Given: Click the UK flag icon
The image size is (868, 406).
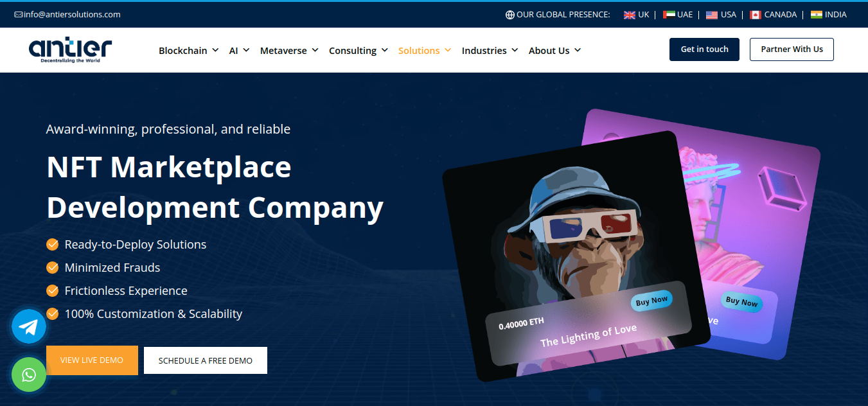Looking at the screenshot, I should click(x=630, y=15).
